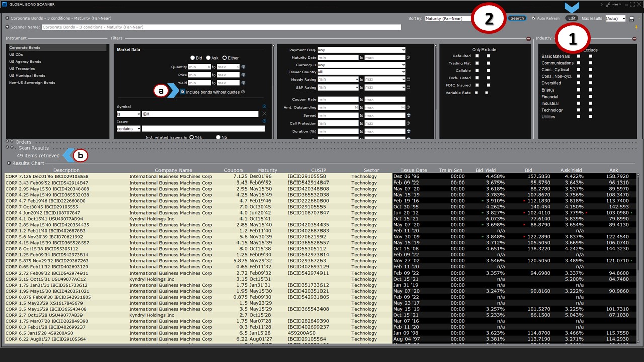Screen dimensions: 644x362
Task: Select the Bid radio button
Action: pos(192,58)
